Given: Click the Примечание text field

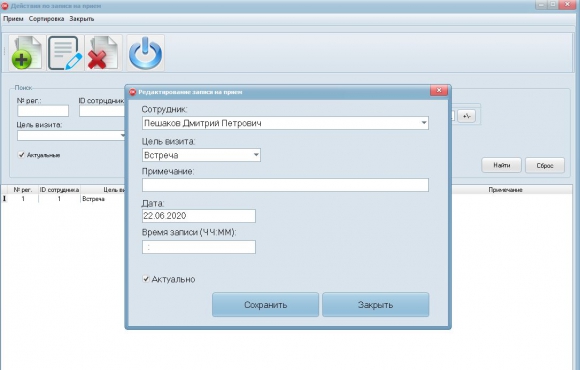Looking at the screenshot, I should click(x=285, y=185).
